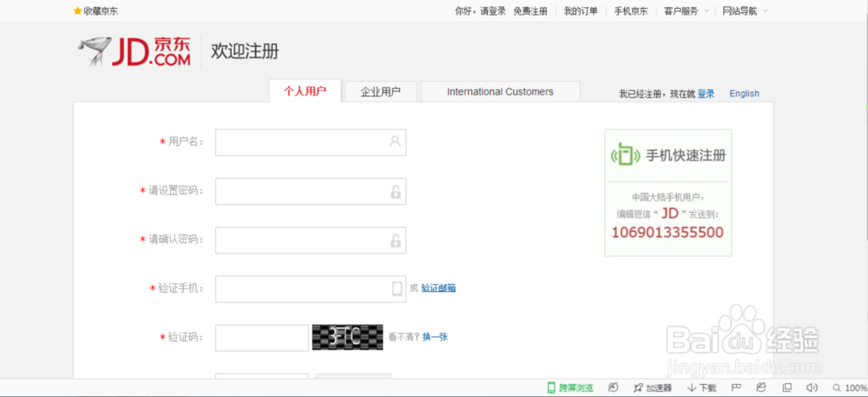Click the 请确认密码 input field
The image size is (868, 397).
click(311, 240)
